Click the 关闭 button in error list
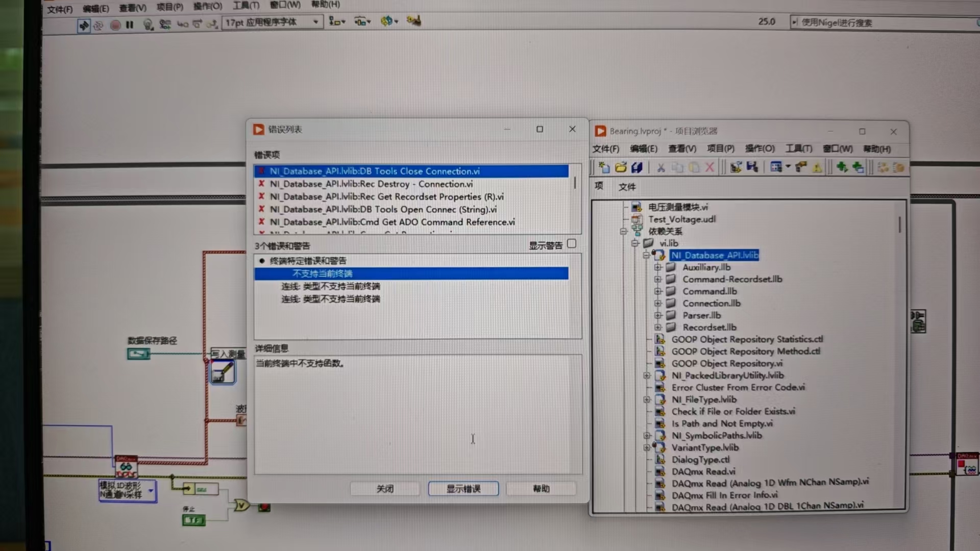Image resolution: width=980 pixels, height=551 pixels. (x=385, y=489)
